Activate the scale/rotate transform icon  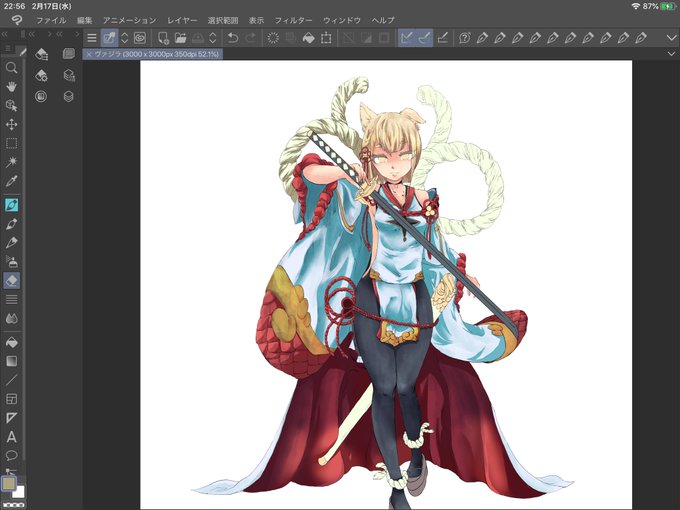(326, 38)
